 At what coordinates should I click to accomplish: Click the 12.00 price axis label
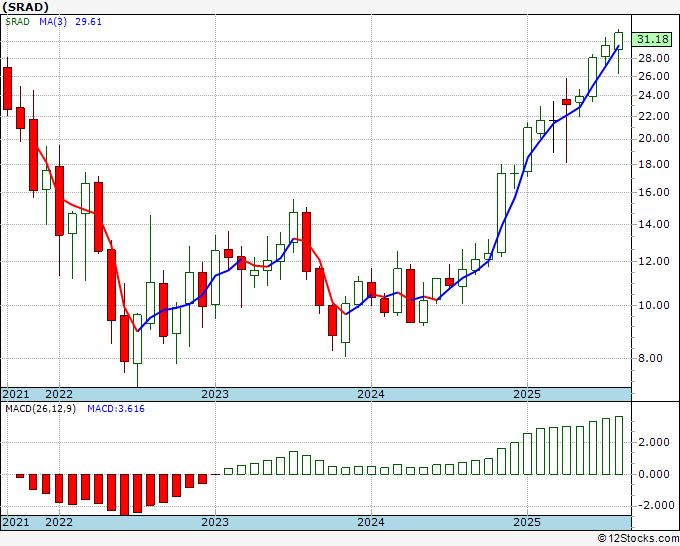tap(654, 261)
